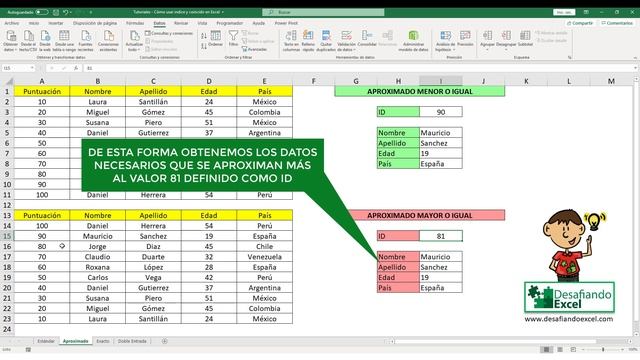
Task: Expand the Name Box dropdown
Action: 32,68
